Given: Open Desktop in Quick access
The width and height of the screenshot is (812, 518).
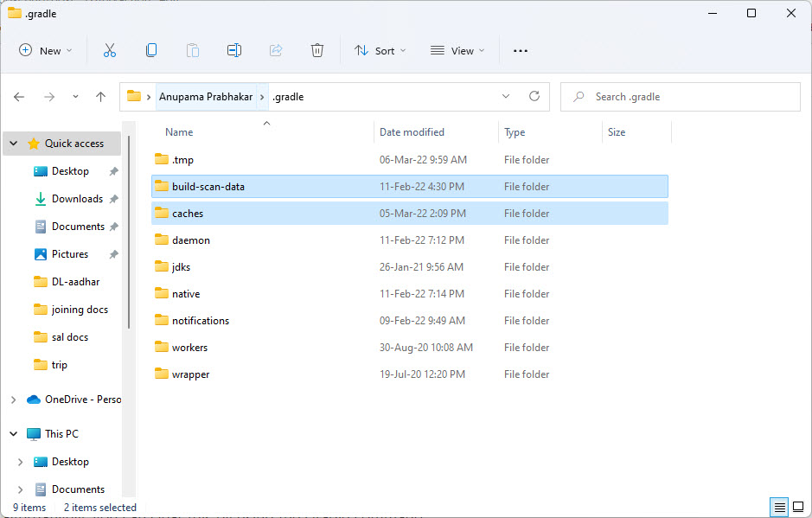Looking at the screenshot, I should pos(70,171).
